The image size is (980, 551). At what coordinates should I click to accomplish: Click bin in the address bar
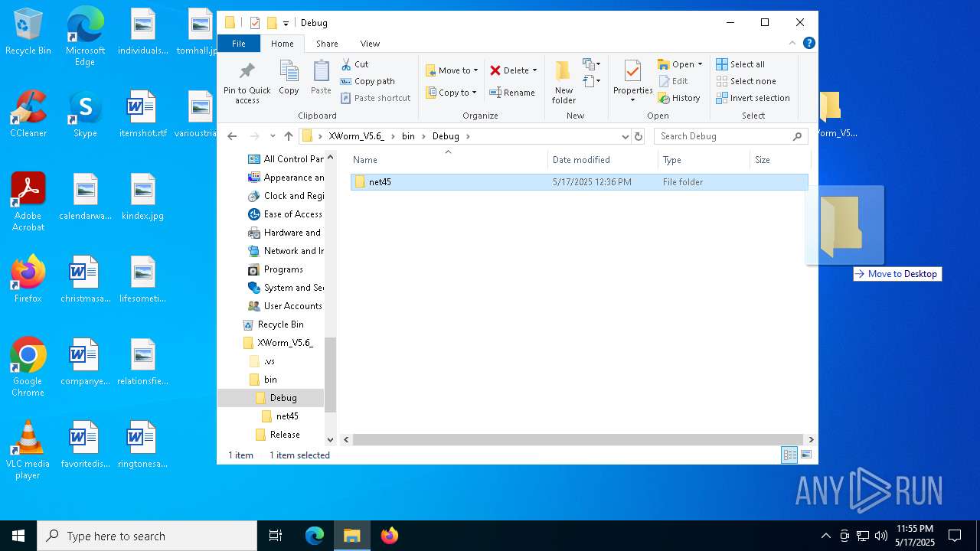(408, 136)
